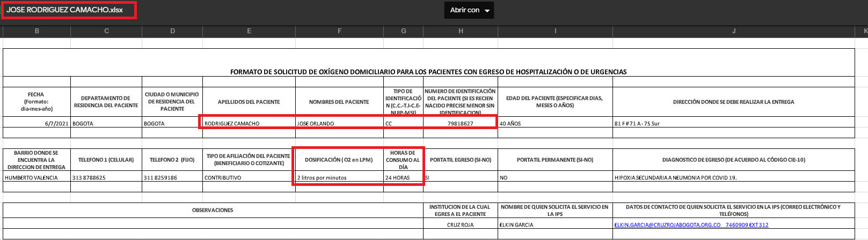Select column F header
This screenshot has height=240, width=868.
click(340, 31)
